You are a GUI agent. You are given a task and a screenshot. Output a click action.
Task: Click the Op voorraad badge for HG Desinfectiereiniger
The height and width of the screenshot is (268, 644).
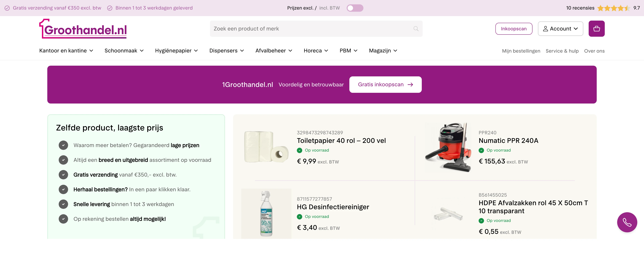(313, 217)
